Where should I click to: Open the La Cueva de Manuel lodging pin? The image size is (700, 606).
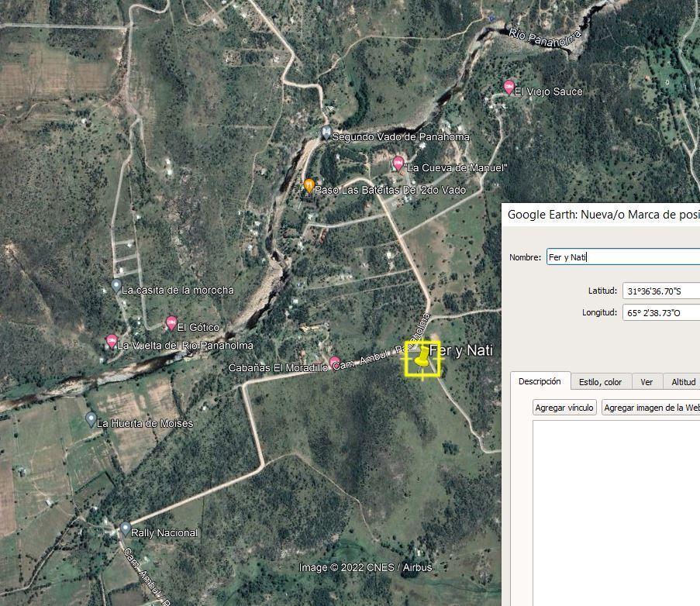[x=398, y=164]
